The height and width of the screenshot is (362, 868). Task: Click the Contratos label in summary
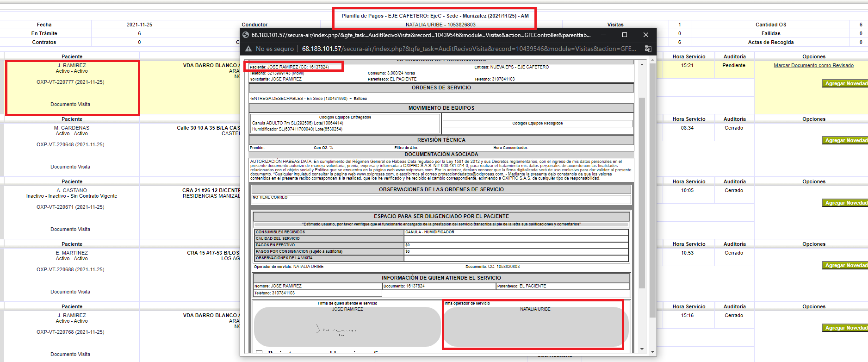44,42
